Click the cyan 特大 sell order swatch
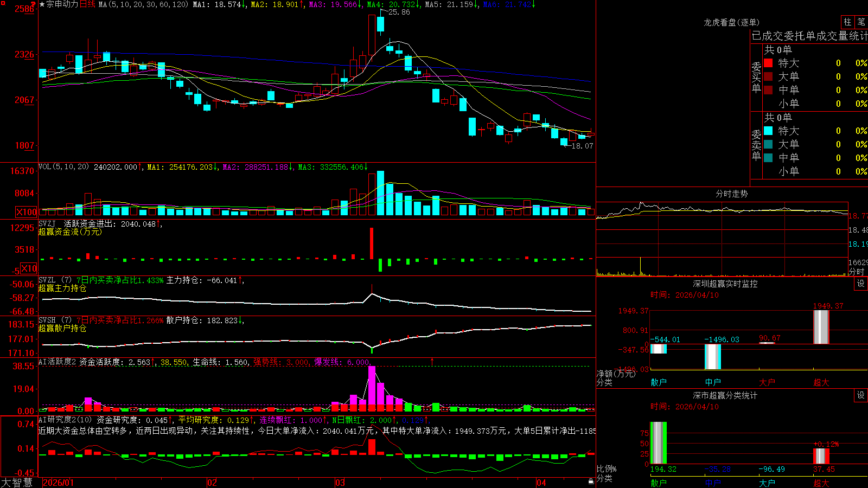Image resolution: width=868 pixels, height=488 pixels. coord(768,131)
